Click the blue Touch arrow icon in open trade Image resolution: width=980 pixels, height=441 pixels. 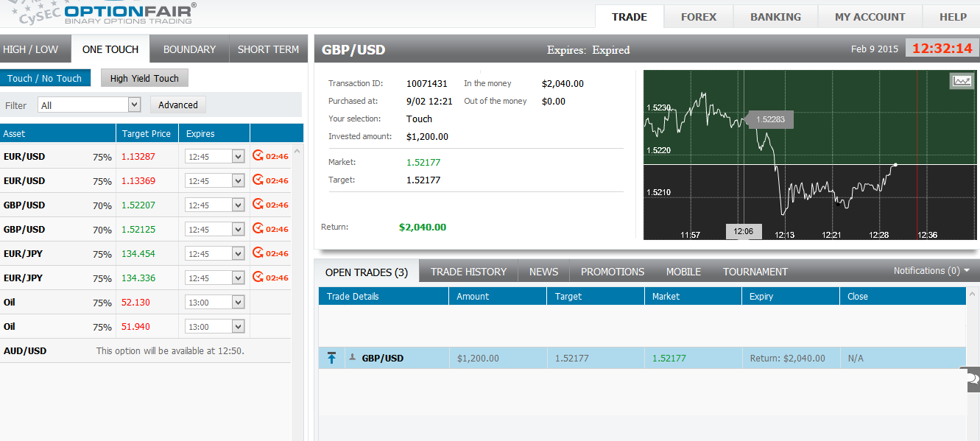click(331, 359)
